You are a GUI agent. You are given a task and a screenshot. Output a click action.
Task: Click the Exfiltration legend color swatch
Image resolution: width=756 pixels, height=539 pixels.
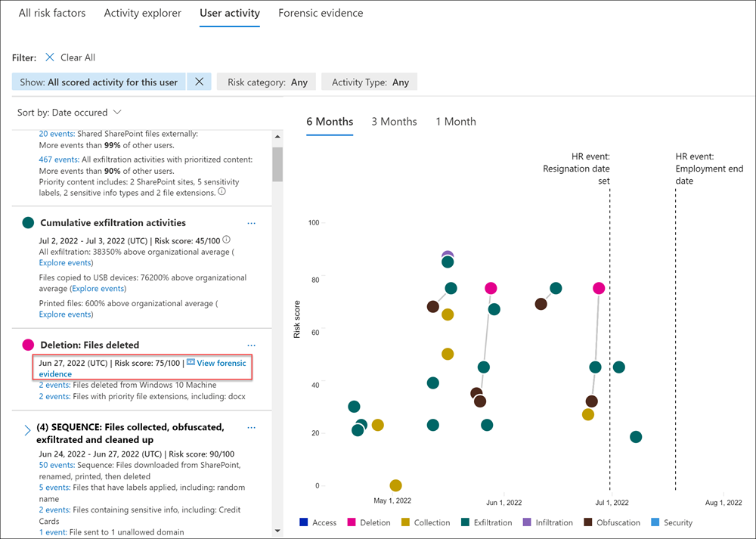coord(465,522)
